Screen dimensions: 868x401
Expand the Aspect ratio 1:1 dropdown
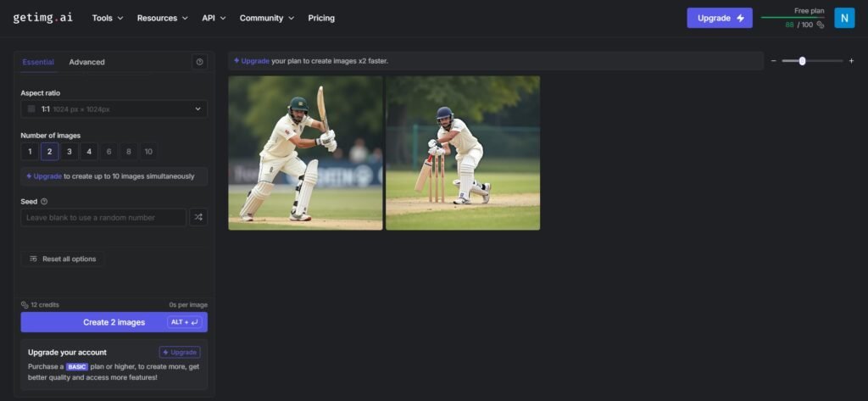(114, 109)
